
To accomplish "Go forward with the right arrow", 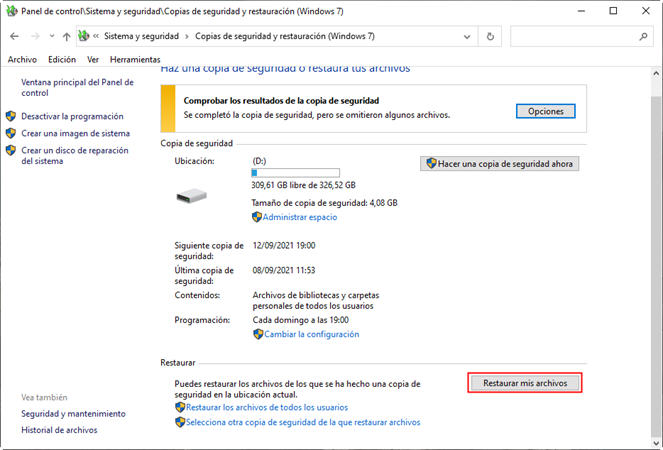I will (x=36, y=37).
